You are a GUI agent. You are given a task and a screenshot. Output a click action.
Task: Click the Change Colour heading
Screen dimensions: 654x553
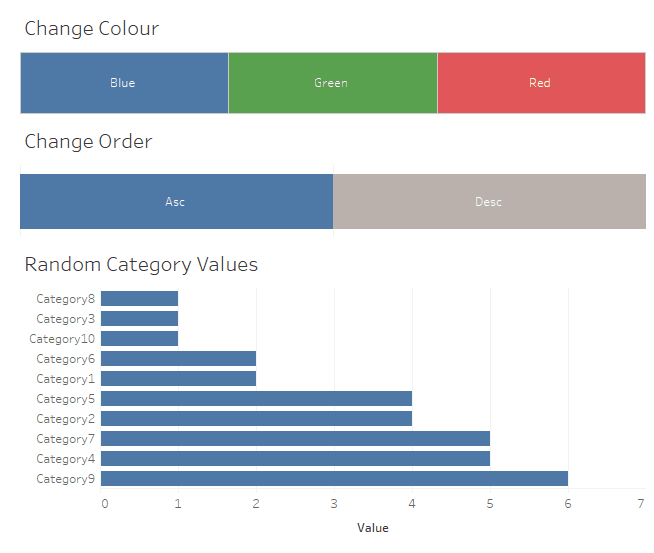point(91,28)
